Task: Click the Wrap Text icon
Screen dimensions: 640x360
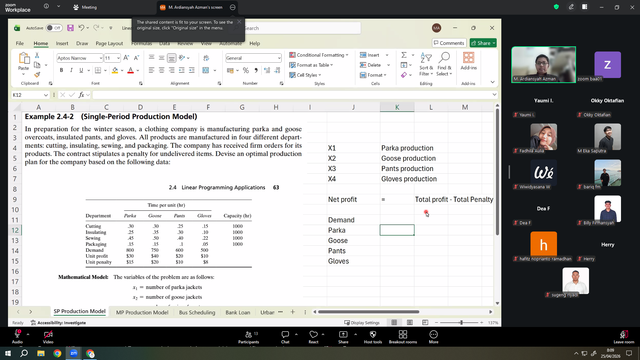Action: [x=206, y=58]
